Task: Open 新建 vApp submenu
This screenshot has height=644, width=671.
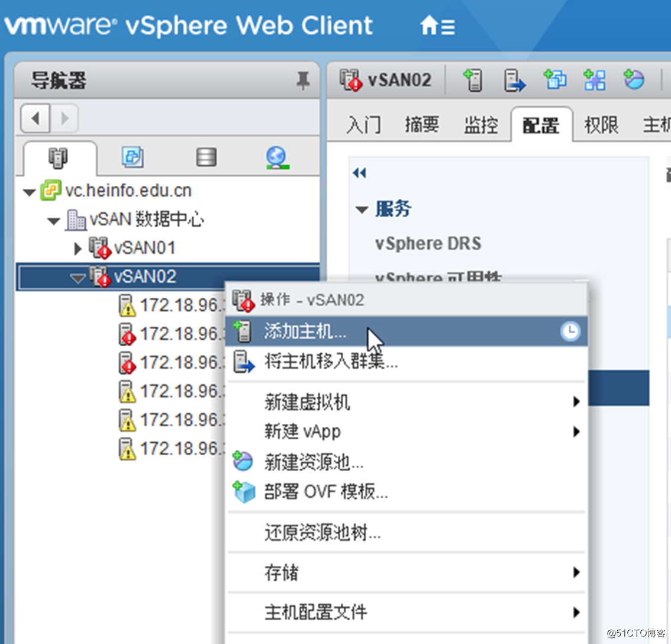Action: click(406, 432)
